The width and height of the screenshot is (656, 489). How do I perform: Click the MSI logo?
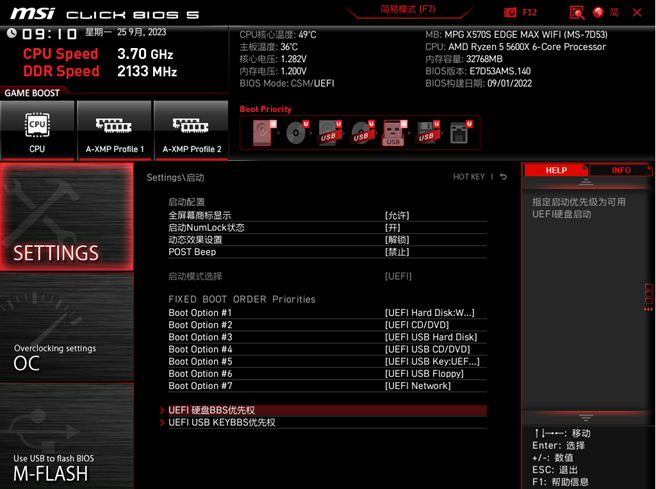pyautogui.click(x=32, y=14)
